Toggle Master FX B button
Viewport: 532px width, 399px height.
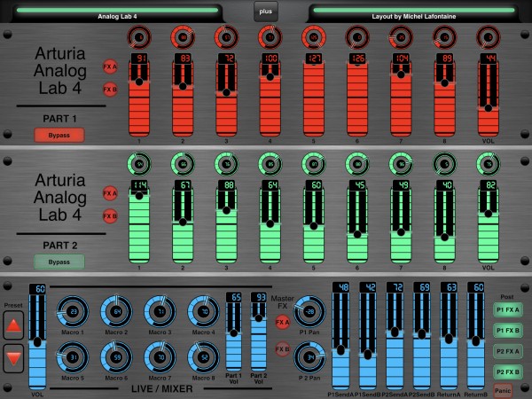coord(282,348)
